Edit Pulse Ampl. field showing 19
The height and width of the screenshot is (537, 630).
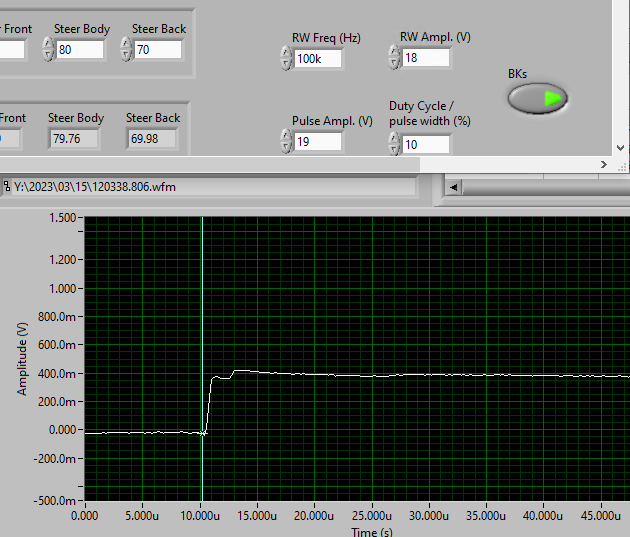coord(318,141)
